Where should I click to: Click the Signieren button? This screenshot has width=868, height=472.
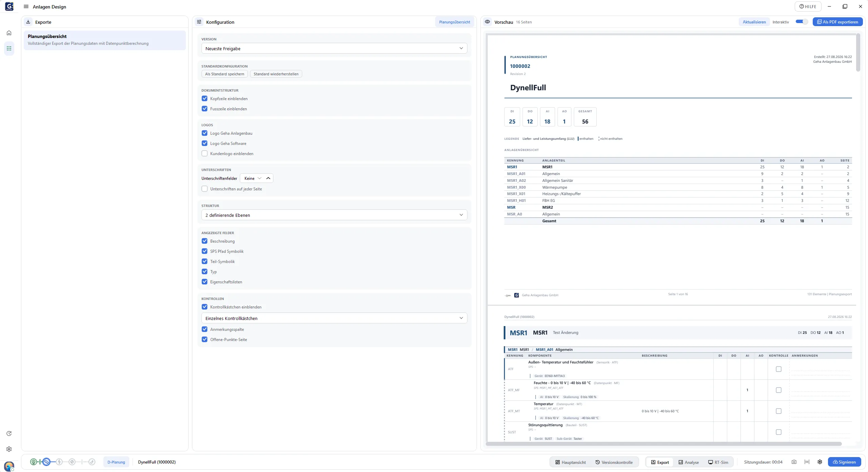point(844,462)
